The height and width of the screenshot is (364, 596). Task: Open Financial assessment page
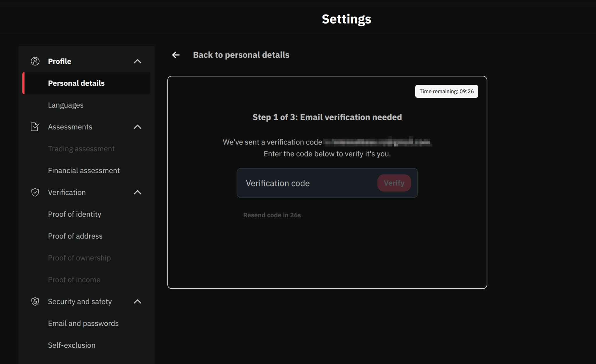pyautogui.click(x=84, y=170)
